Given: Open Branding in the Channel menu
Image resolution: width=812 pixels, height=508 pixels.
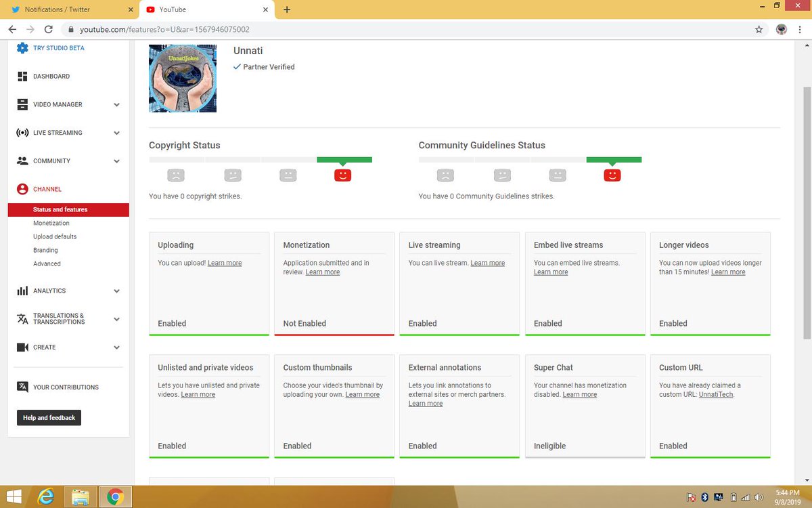Looking at the screenshot, I should (45, 250).
